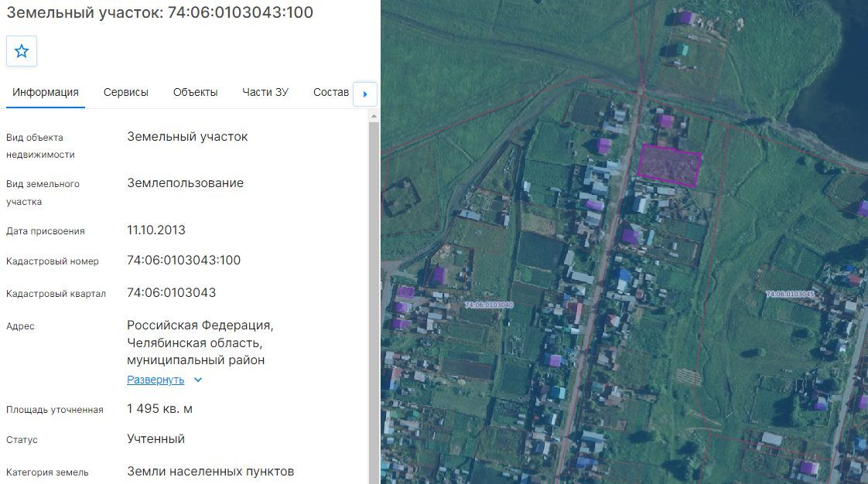This screenshot has height=484, width=868.
Task: Click land plot type Землепользование
Action: (186, 183)
